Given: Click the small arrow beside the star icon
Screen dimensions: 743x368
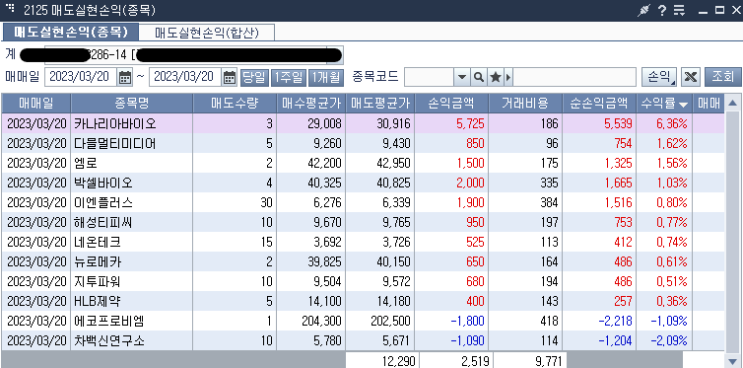Looking at the screenshot, I should pyautogui.click(x=508, y=77).
